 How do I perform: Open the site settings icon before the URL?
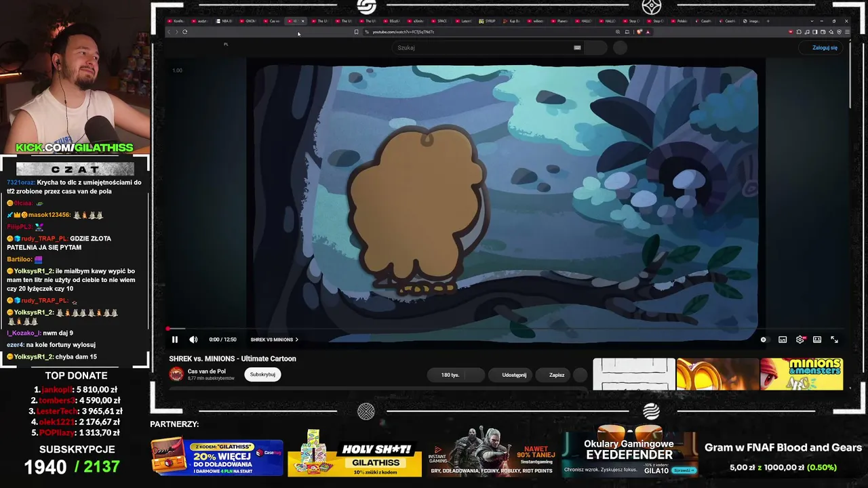pyautogui.click(x=367, y=32)
